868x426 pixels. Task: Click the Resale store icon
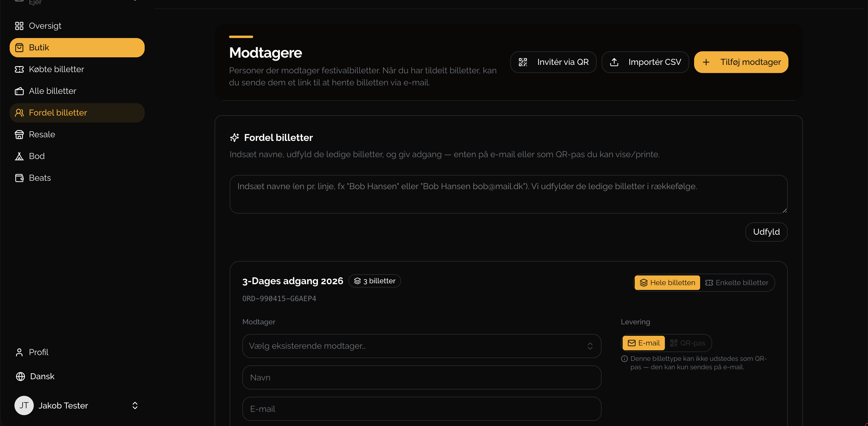point(19,135)
